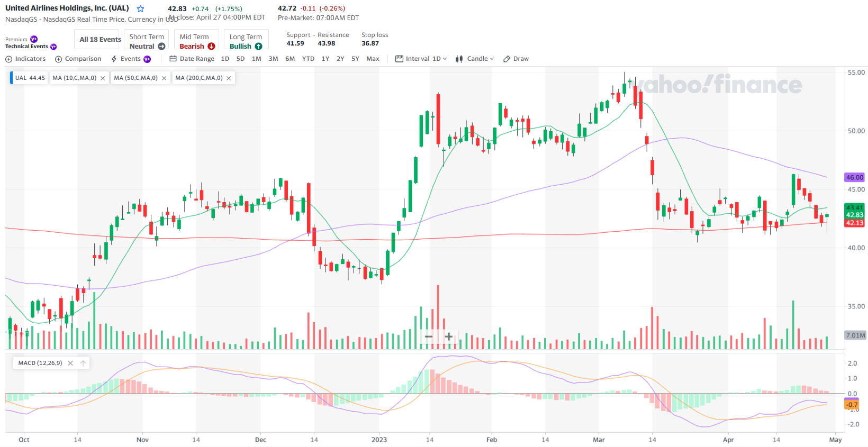This screenshot has height=447, width=868.
Task: Click the Neutral sideways arrow icon
Action: (161, 47)
